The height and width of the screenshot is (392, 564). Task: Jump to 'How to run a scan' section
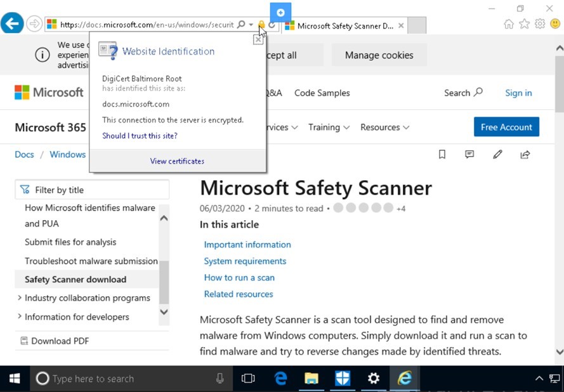tap(239, 278)
